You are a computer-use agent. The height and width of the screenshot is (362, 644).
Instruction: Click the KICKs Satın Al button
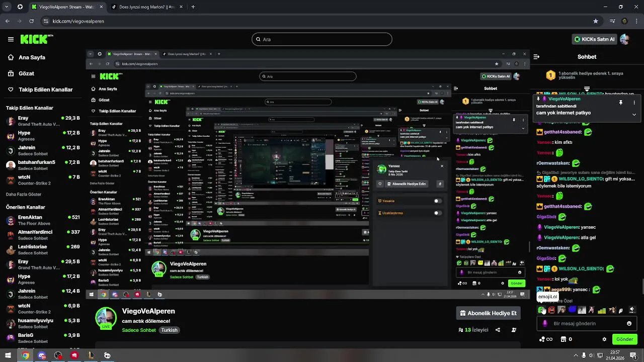click(594, 39)
